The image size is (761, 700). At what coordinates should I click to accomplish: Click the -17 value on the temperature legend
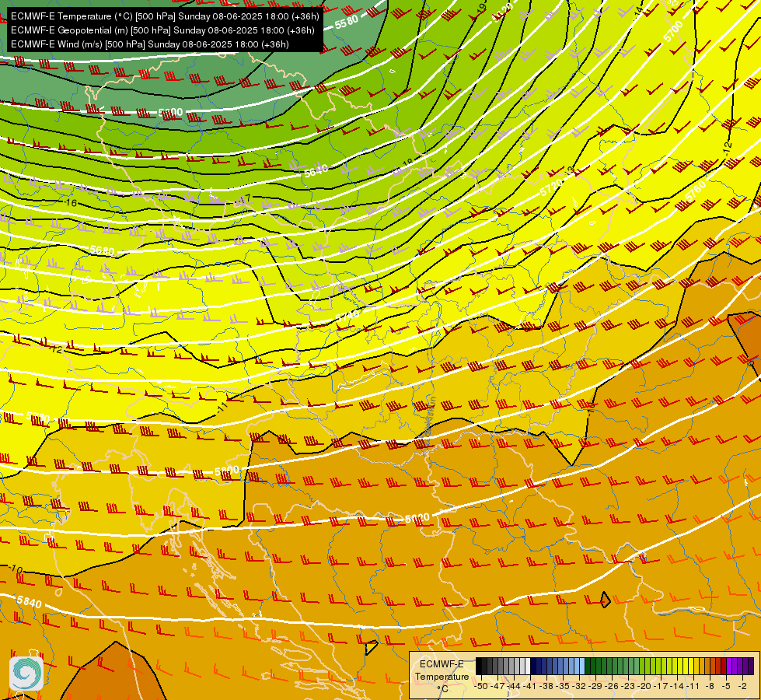(x=661, y=686)
